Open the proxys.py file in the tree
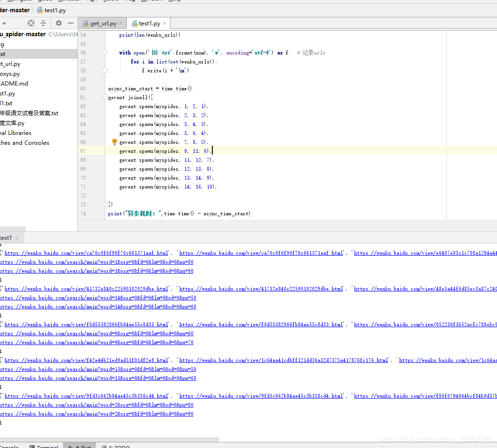The width and height of the screenshot is (497, 448). click(x=10, y=74)
